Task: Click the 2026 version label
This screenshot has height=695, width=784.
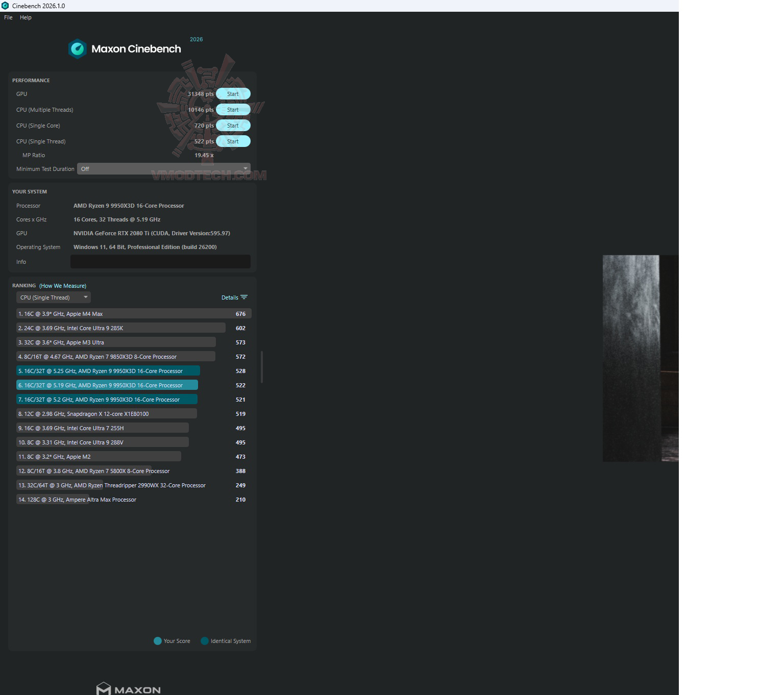Action: point(197,39)
